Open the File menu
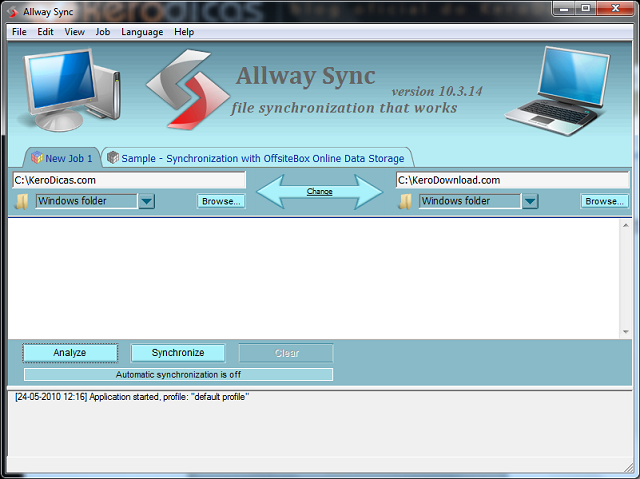Image resolution: width=640 pixels, height=479 pixels. pos(19,32)
